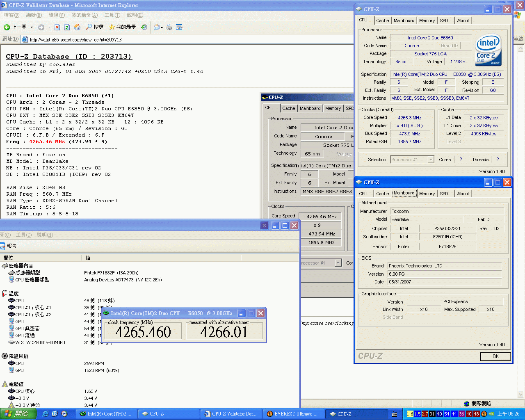Click yellow 1.6 tray temperature indicator
The height and width of the screenshot is (420, 525).
click(410, 414)
